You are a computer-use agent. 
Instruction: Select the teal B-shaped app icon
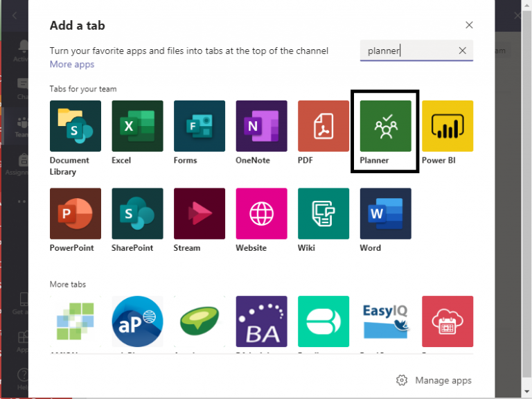(323, 321)
